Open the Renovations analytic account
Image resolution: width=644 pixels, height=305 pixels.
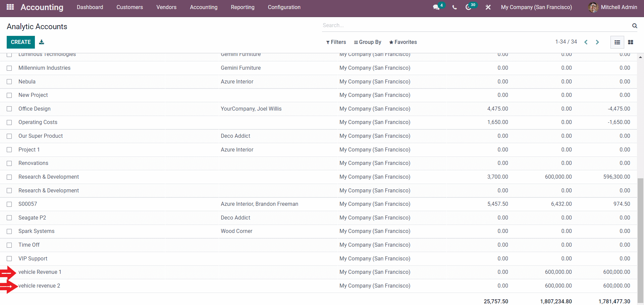point(33,163)
